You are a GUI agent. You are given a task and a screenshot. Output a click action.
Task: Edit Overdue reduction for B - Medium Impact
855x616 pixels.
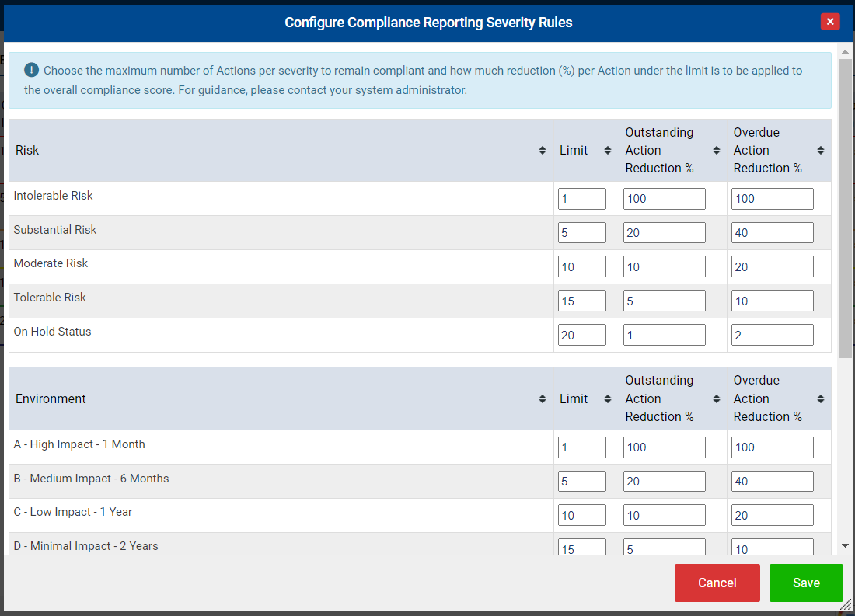(x=772, y=482)
